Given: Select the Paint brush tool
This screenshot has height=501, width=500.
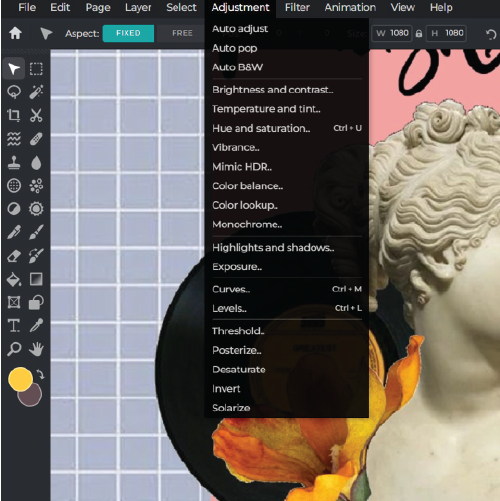Looking at the screenshot, I should 36,232.
